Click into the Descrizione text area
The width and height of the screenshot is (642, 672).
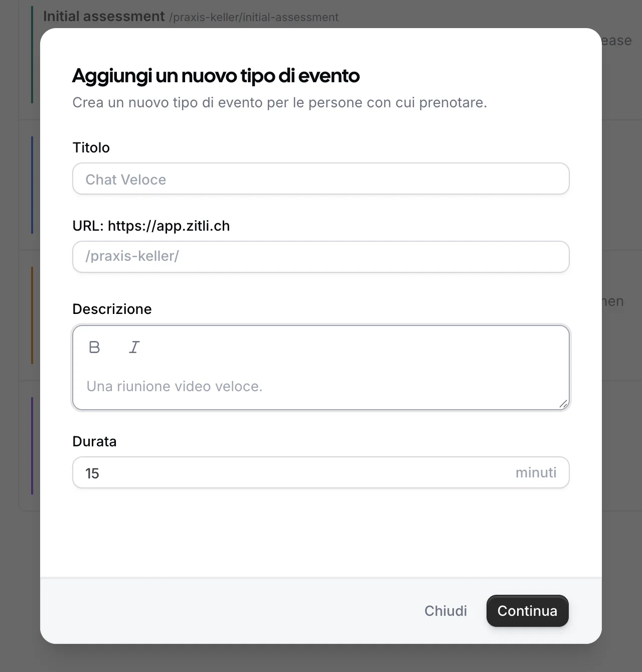point(321,386)
